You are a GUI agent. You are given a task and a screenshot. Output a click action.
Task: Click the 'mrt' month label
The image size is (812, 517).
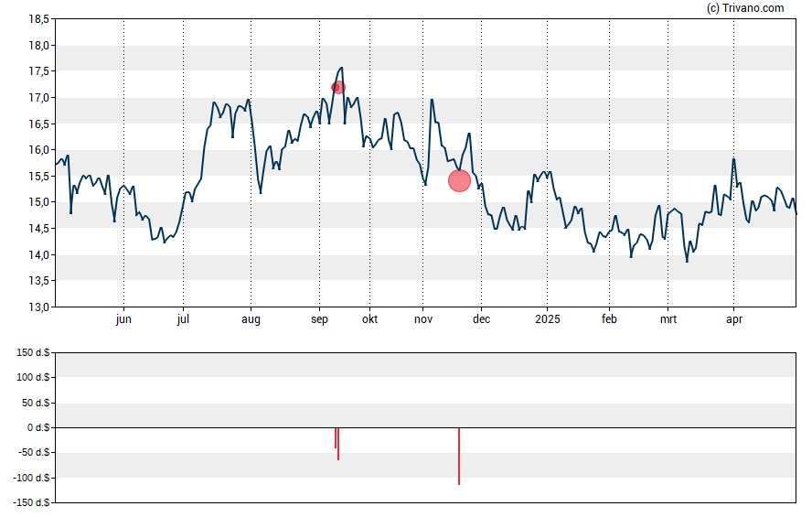pos(668,319)
